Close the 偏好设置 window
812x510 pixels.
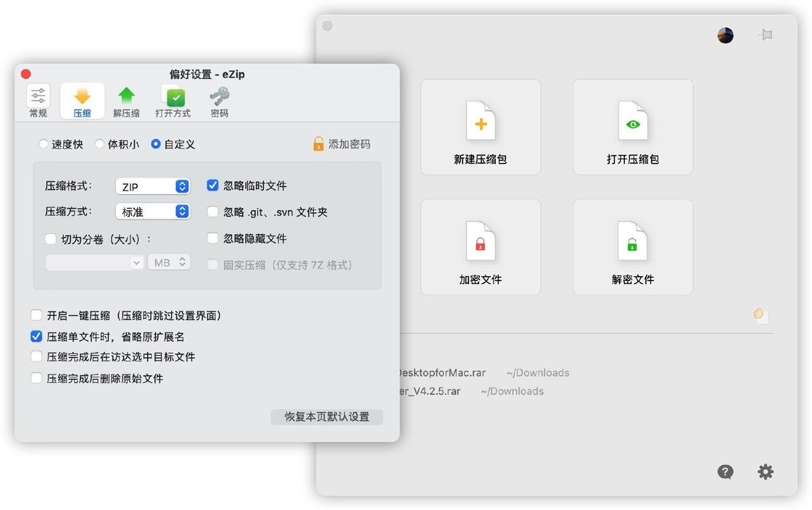[26, 74]
